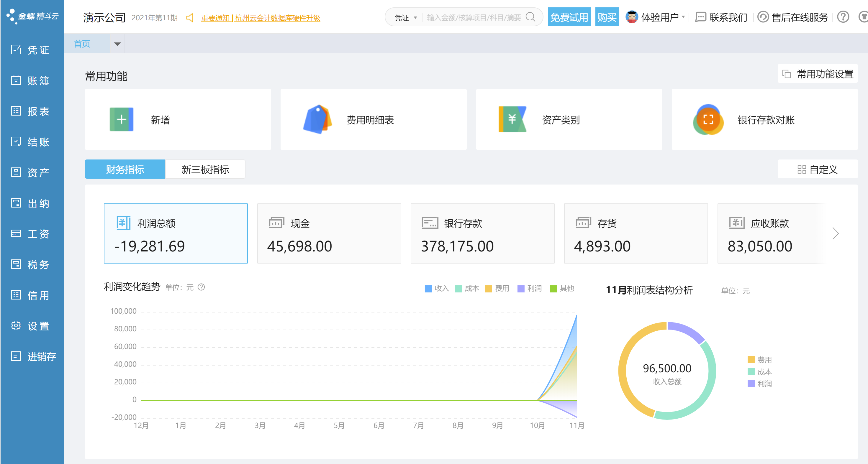Click the 资产类别 yen icon
Screen dimensions: 868x464
coord(512,119)
